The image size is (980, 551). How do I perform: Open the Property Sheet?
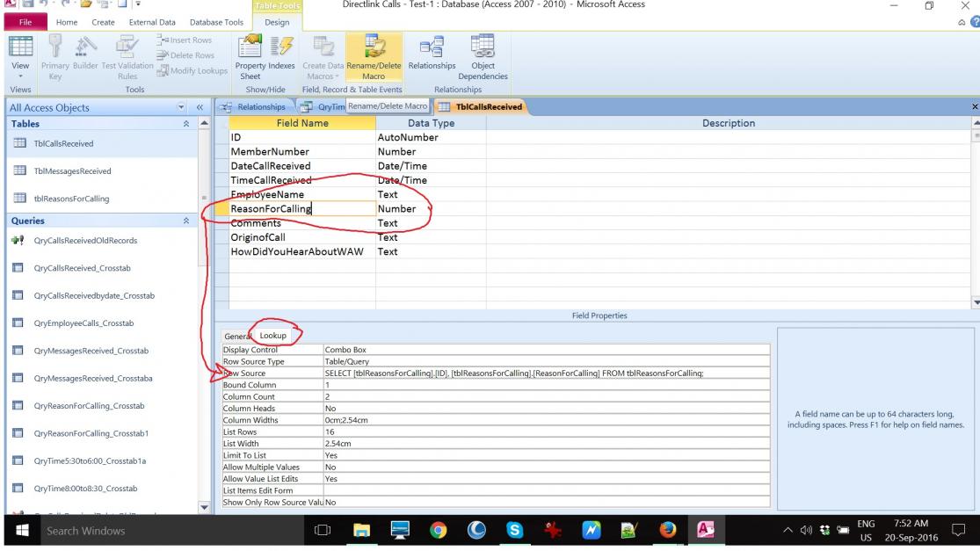(x=250, y=57)
